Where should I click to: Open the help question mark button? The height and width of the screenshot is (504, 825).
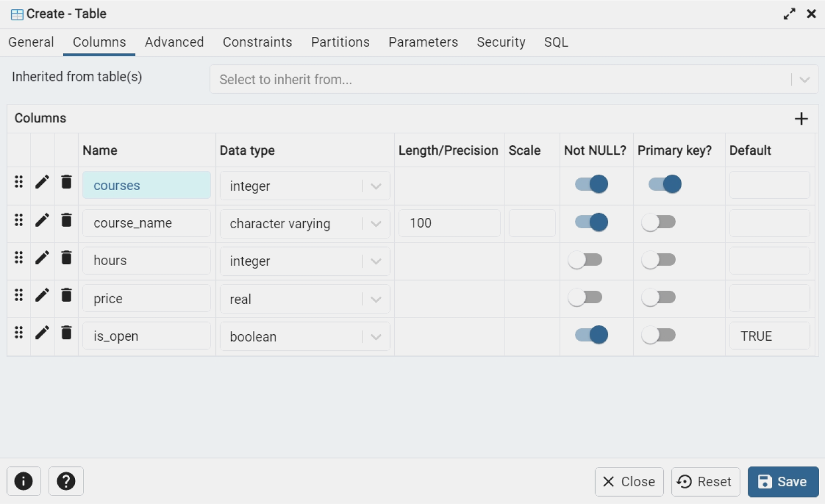point(66,481)
